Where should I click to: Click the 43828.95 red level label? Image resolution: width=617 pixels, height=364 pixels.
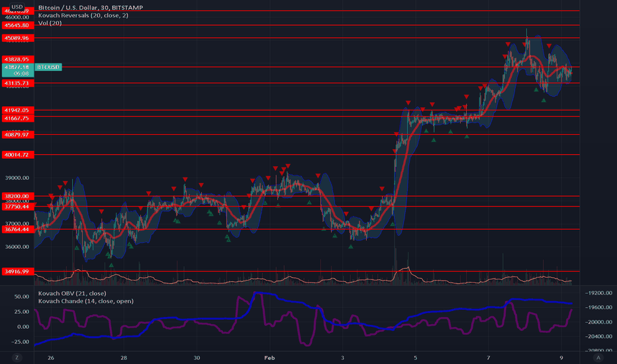(18, 60)
